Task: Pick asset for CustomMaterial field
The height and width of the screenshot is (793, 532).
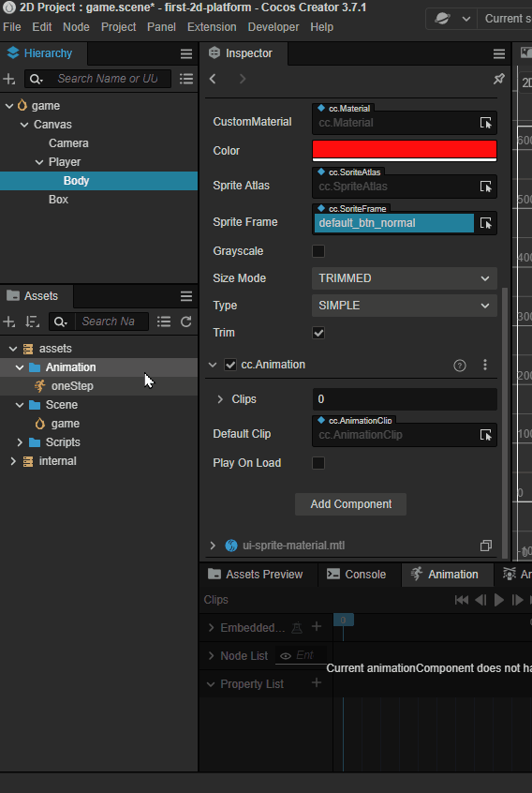Action: coord(485,123)
